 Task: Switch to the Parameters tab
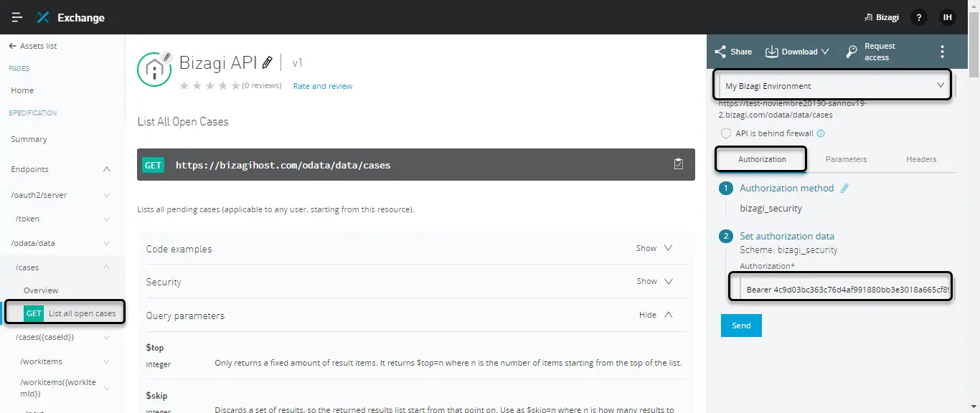point(846,159)
